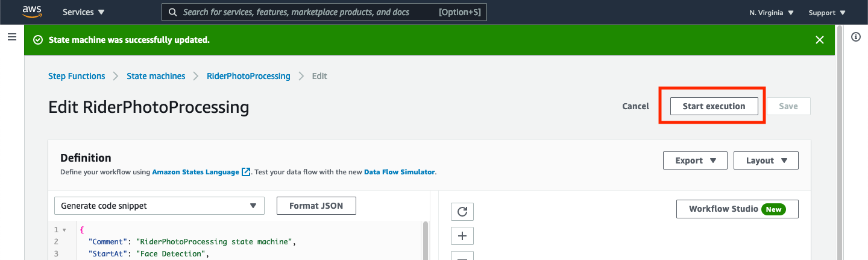Dismiss the success notification banner
This screenshot has height=260, width=868.
pyautogui.click(x=820, y=40)
